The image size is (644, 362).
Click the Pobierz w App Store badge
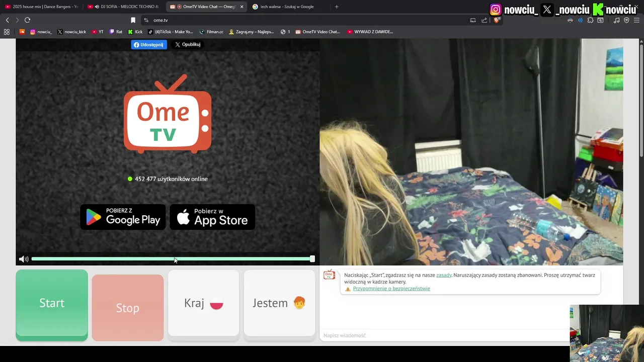pyautogui.click(x=212, y=217)
